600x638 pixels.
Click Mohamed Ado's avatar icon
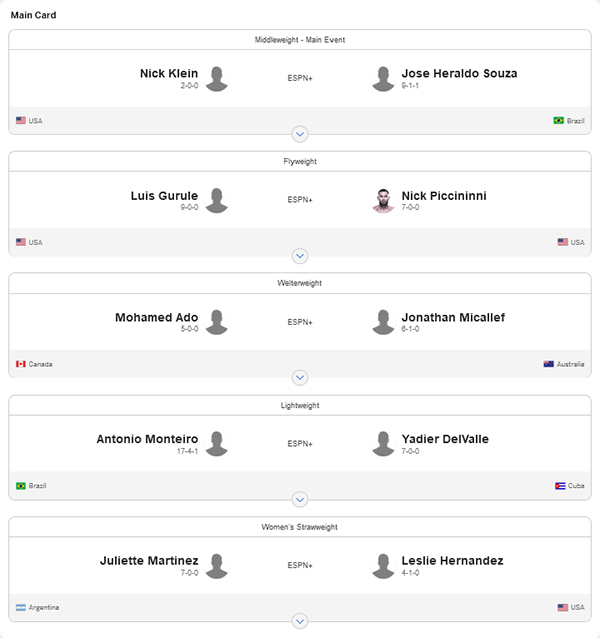tap(216, 322)
